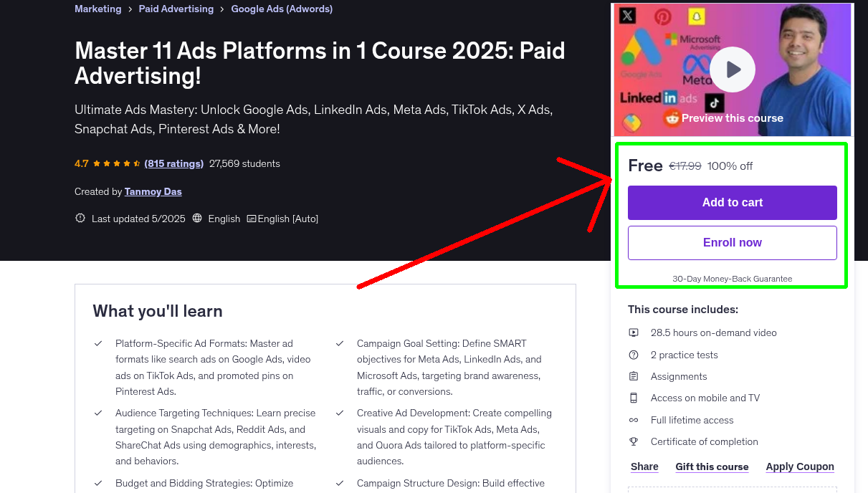Select the play icon on course preview video
The image size is (868, 493).
[732, 69]
